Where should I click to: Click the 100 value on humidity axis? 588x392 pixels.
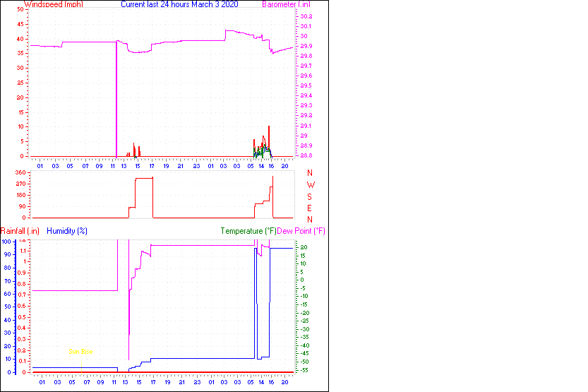[x=7, y=241]
